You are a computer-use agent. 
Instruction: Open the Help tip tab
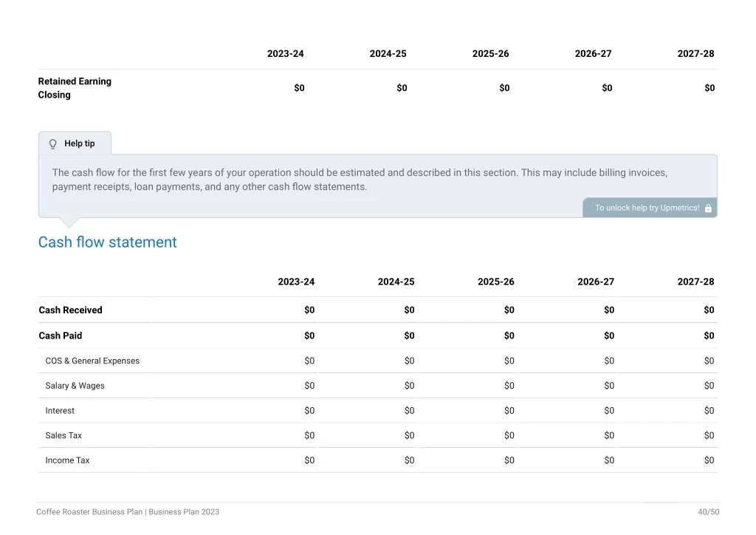click(x=75, y=143)
